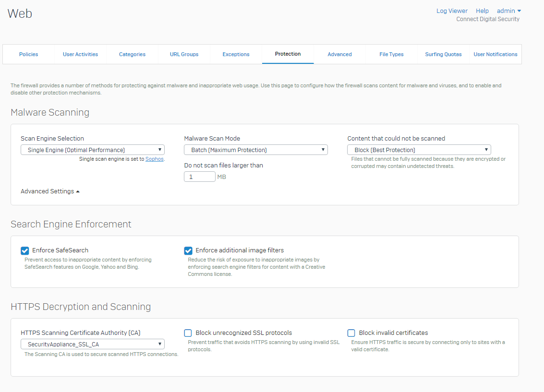Collapse the Advanced Settings section
This screenshot has height=392, width=544.
pos(50,191)
